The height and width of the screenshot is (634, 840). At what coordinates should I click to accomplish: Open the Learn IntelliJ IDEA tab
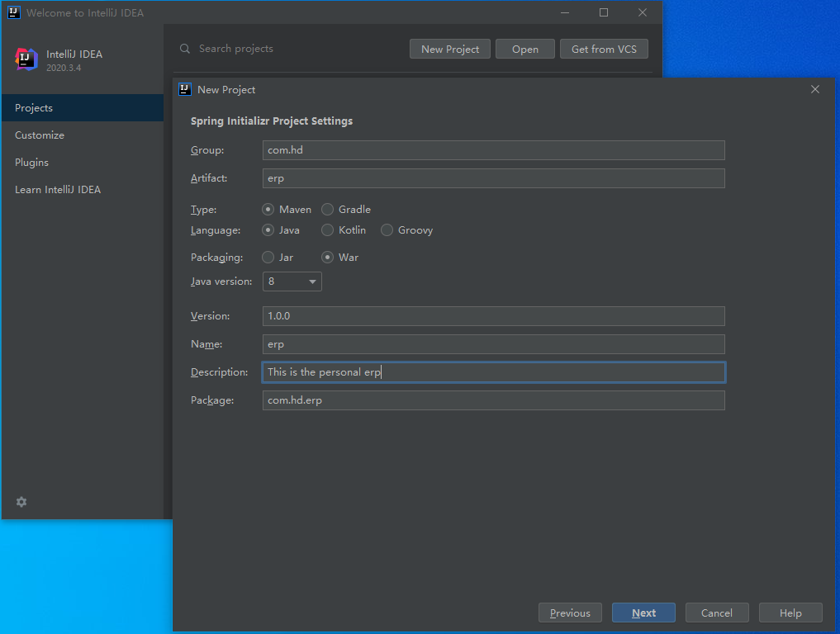83,190
